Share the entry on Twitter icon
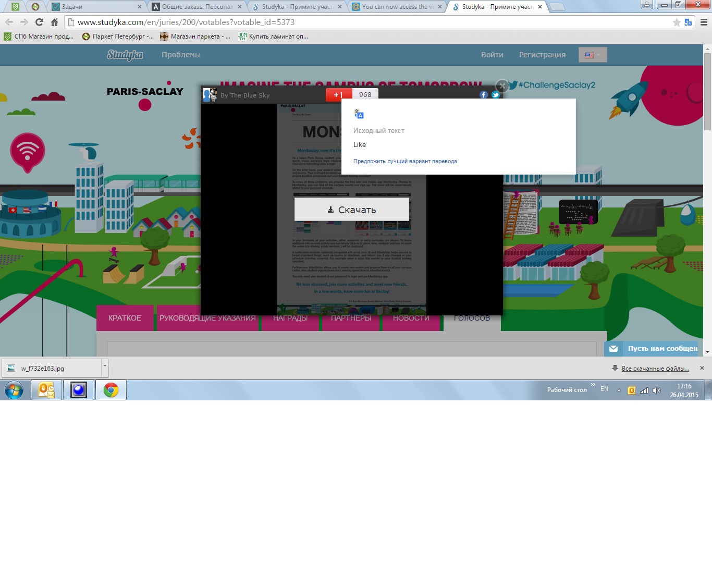 [495, 95]
